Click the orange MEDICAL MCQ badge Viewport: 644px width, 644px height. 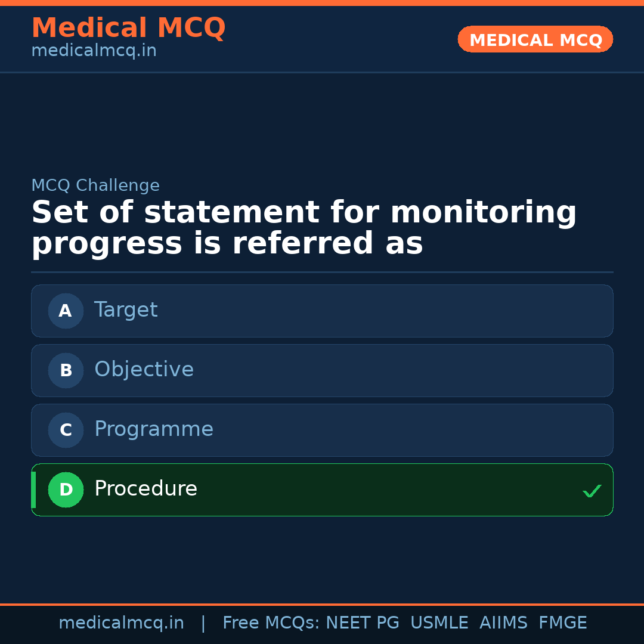click(535, 39)
